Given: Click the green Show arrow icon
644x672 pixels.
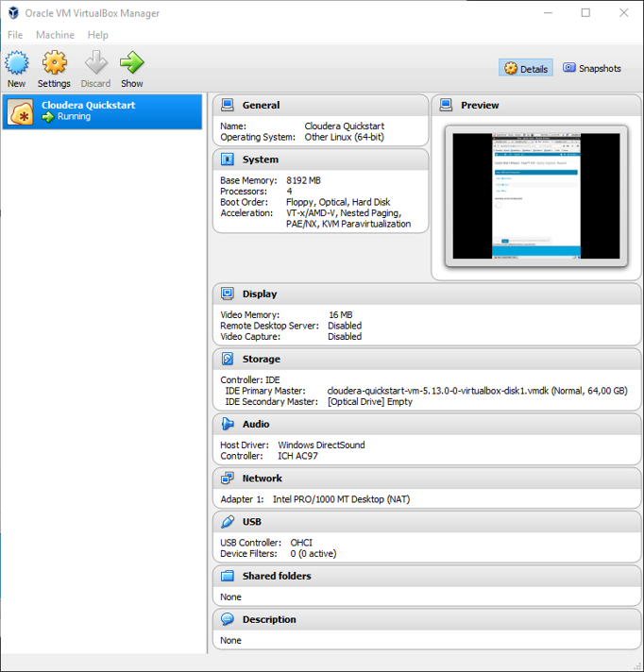Looking at the screenshot, I should pos(131,62).
